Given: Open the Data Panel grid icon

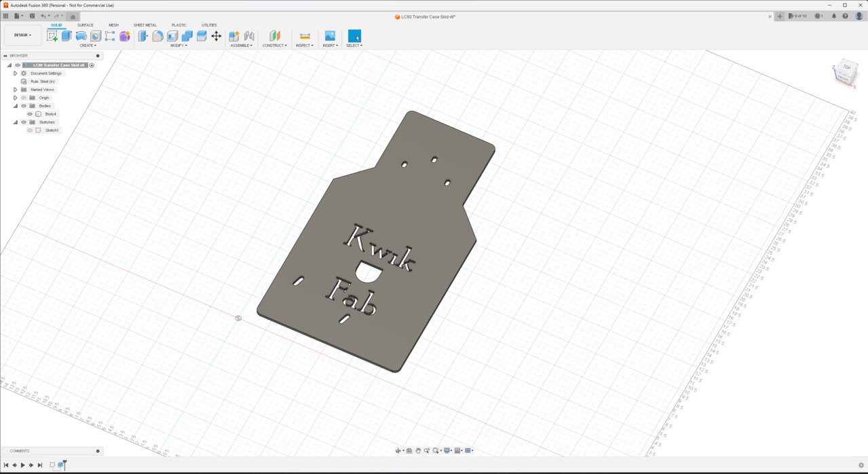Looking at the screenshot, I should coord(5,16).
